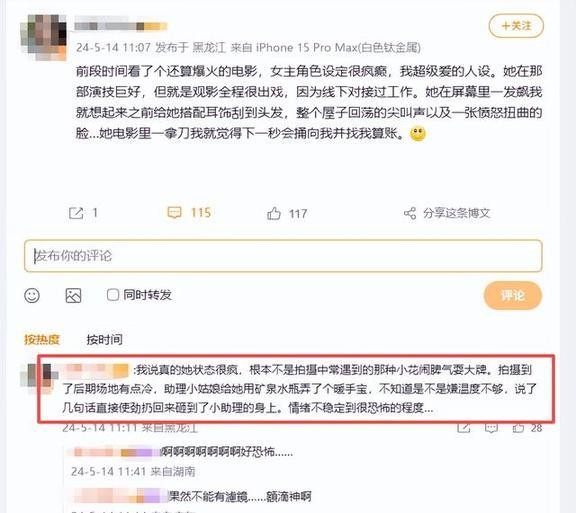Open comments via the 115 comment icon
The image size is (576, 513).
(x=174, y=213)
